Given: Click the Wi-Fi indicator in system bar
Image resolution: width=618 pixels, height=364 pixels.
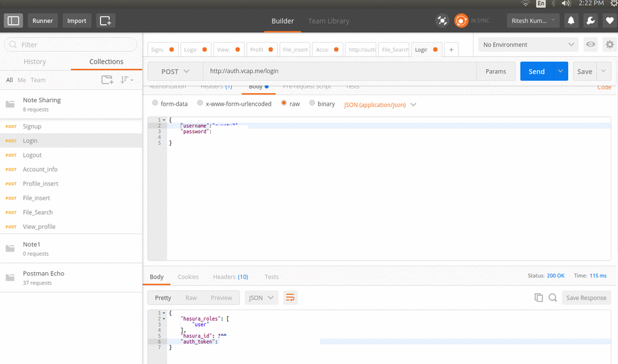Looking at the screenshot, I should 525,3.
